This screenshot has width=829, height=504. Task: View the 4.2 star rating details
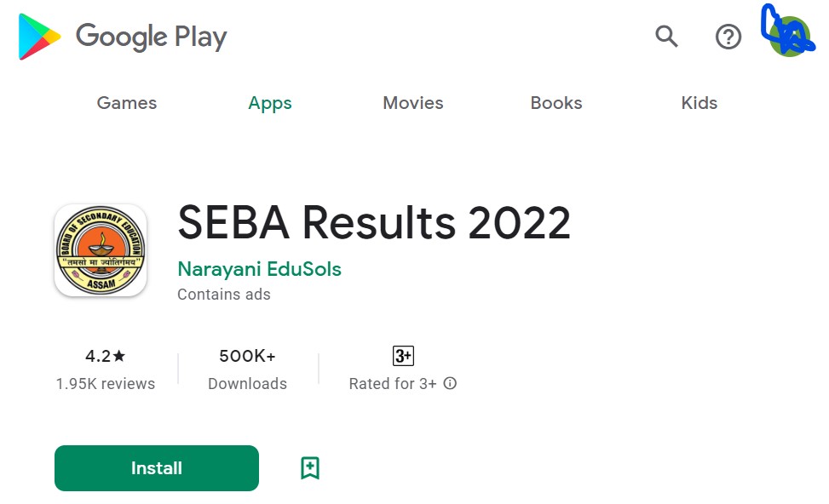104,356
